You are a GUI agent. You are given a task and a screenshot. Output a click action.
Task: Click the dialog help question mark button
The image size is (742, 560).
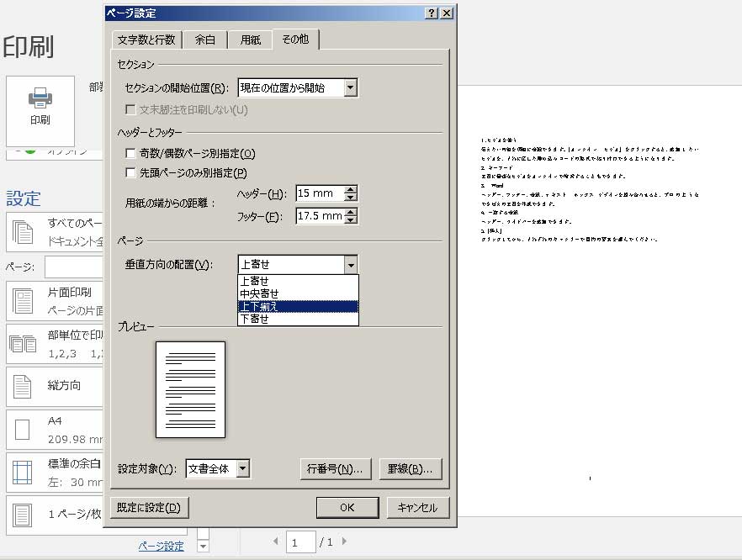[432, 13]
